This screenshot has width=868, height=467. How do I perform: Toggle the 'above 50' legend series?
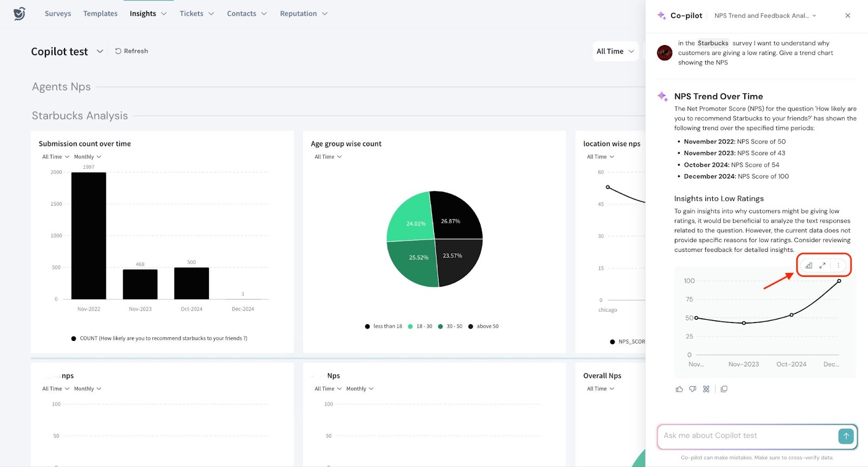(483, 326)
